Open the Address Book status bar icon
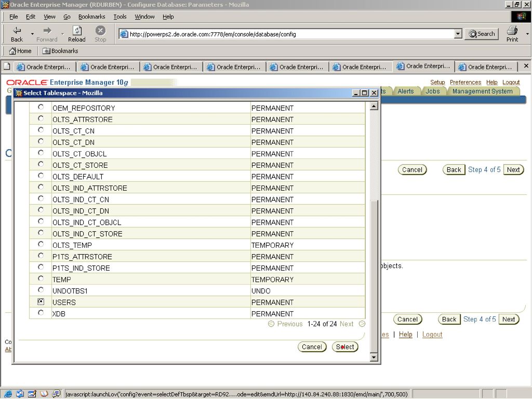Image resolution: width=532 pixels, height=399 pixels. [44, 394]
